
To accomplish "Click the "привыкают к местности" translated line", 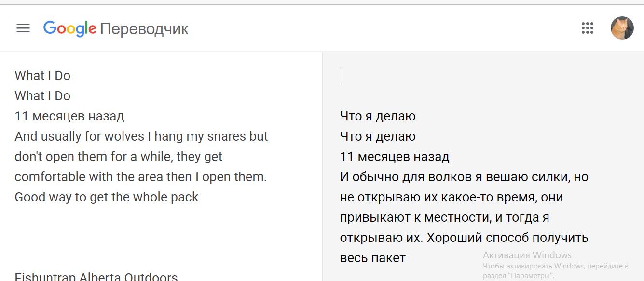I will point(444,217).
